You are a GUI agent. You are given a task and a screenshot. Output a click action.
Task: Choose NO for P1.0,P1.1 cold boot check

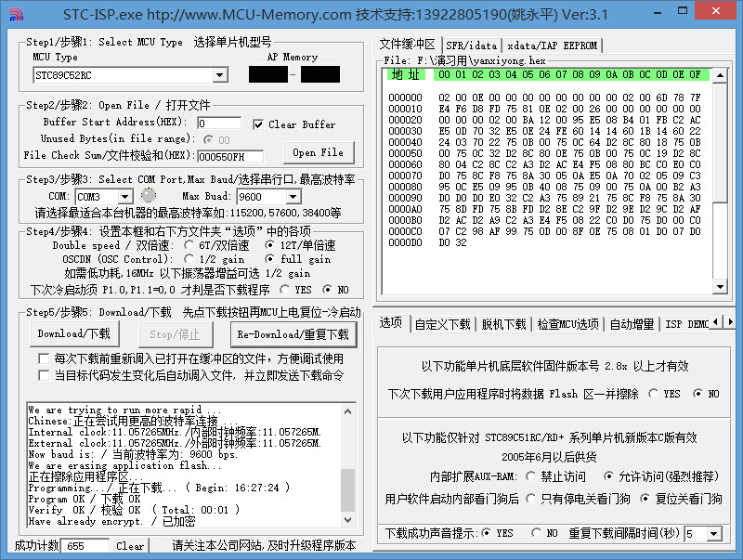[327, 289]
